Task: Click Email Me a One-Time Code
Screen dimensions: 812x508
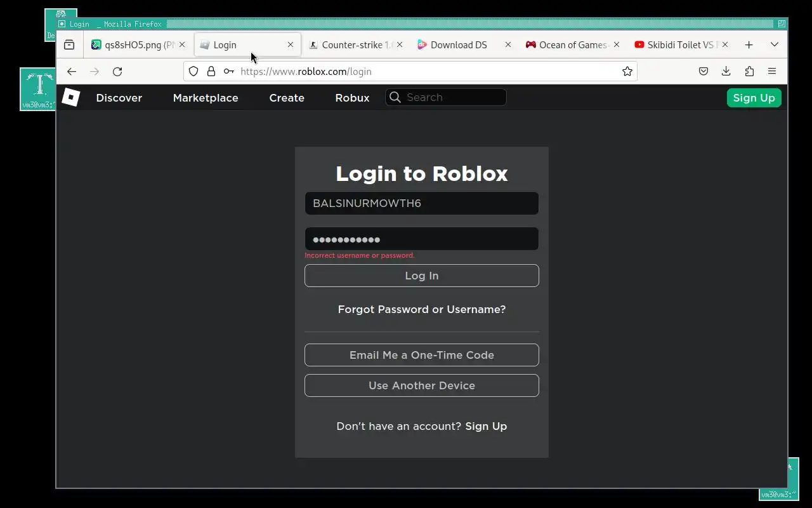Action: pyautogui.click(x=422, y=355)
